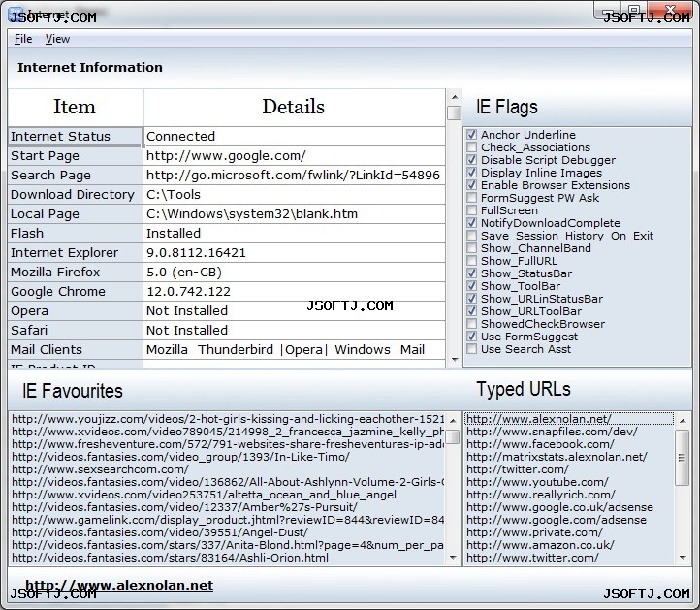Select the gamelink.com favourite entry

tap(228, 520)
